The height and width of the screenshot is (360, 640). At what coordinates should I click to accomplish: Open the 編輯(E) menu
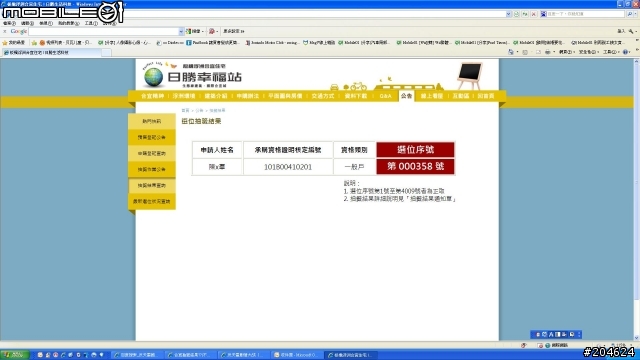[x=27, y=23]
